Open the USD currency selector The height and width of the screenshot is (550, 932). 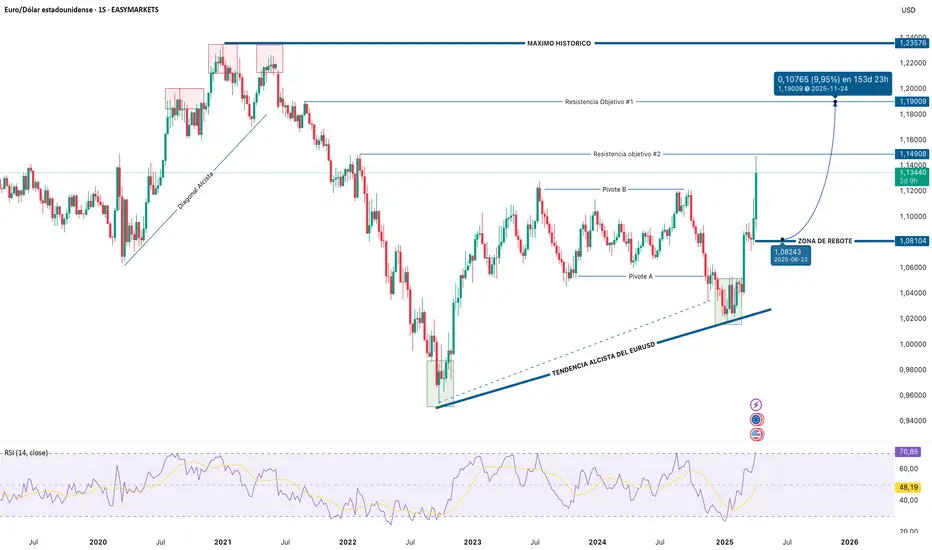point(908,10)
